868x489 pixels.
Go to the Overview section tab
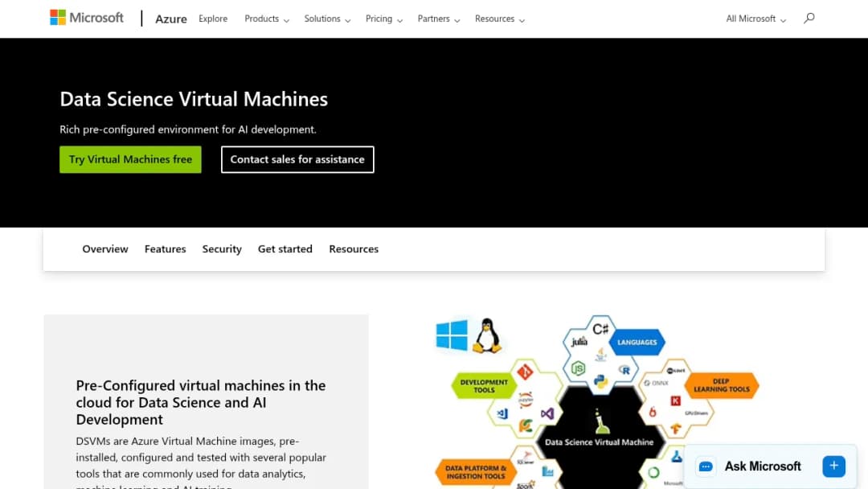click(105, 249)
